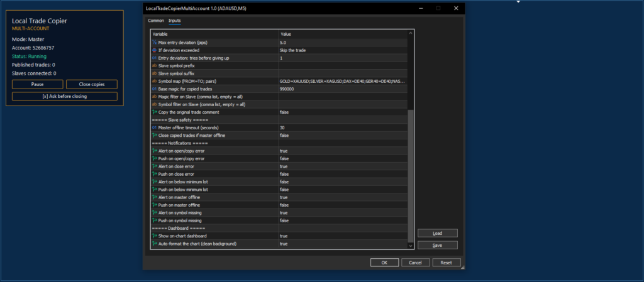Screen dimensions: 644x282
Task: Click the '===== Dashboard =====' row
Action: click(279, 229)
